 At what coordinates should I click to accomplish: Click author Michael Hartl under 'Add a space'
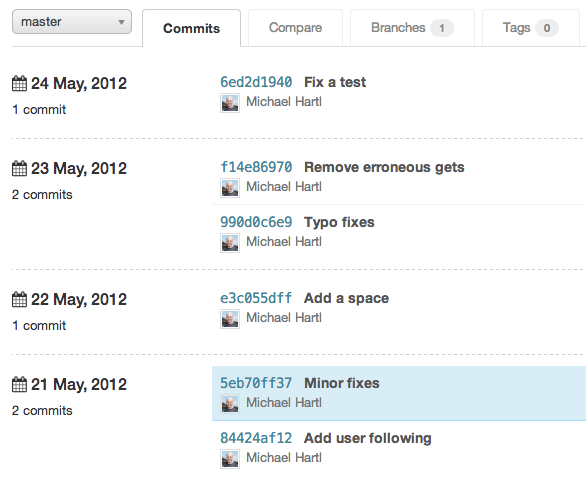284,318
